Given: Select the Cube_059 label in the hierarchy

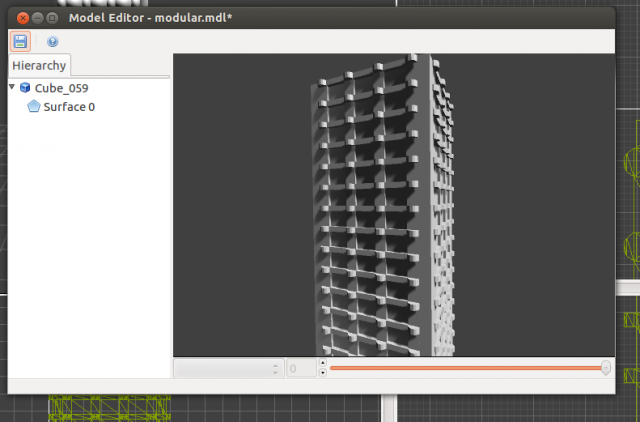Looking at the screenshot, I should [61, 88].
